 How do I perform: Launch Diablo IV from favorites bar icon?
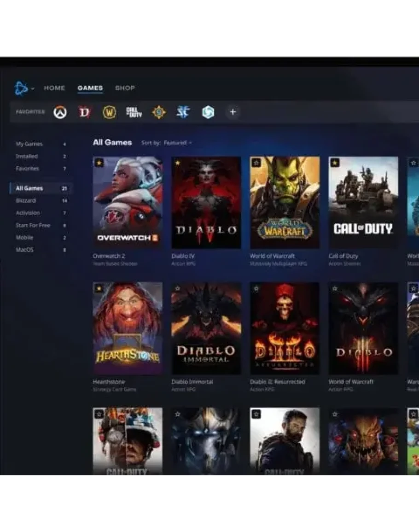[85, 112]
